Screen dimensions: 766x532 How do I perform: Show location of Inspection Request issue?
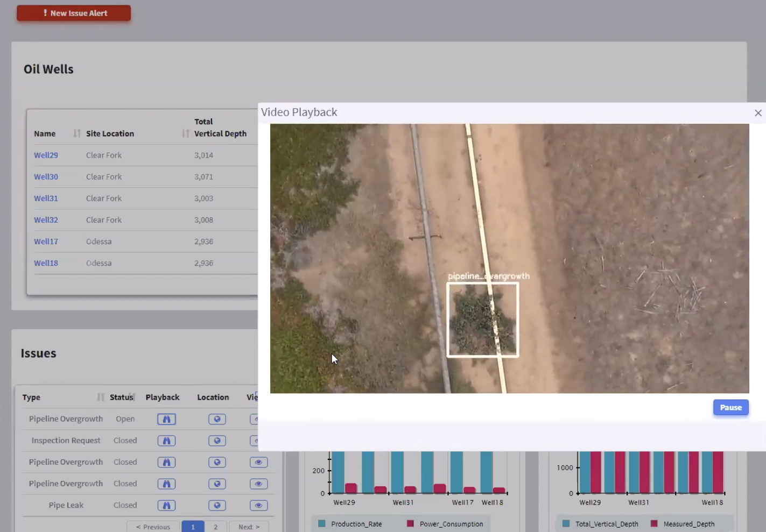[x=217, y=441]
